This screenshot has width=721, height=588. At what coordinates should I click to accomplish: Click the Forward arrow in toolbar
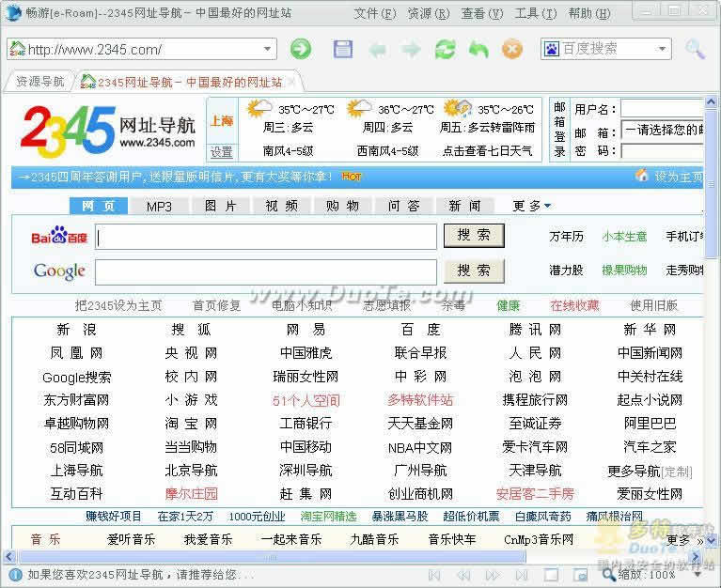click(x=411, y=49)
